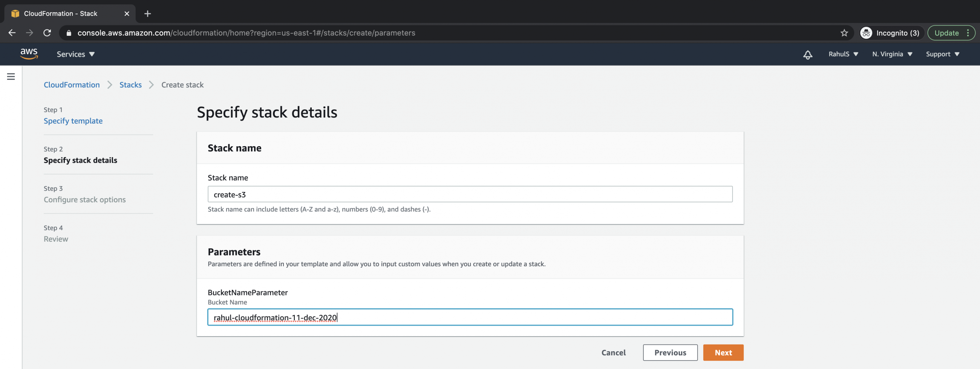Viewport: 980px width, 369px height.
Task: Click the 'Parameters' section heading
Action: tap(234, 252)
